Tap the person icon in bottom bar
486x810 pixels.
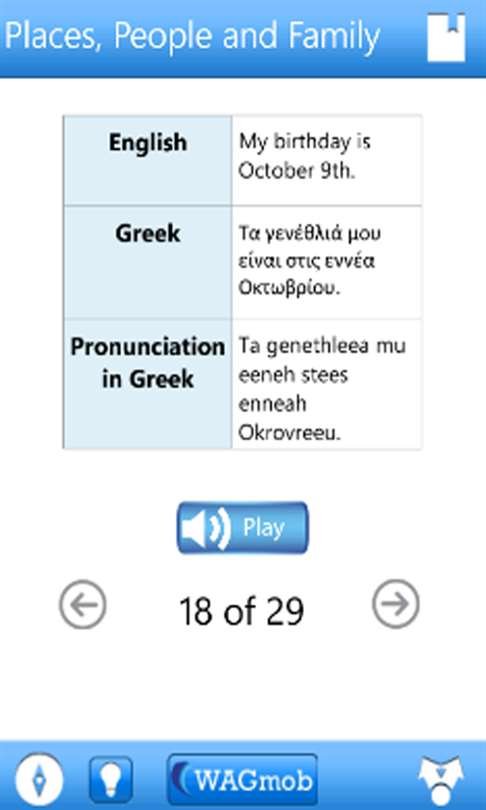(440, 782)
